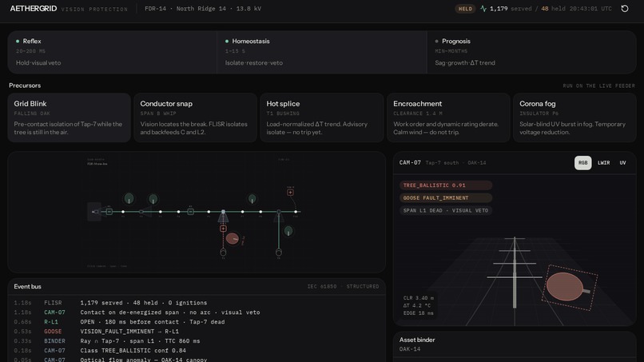This screenshot has width=644, height=362.
Task: Click the leftmost green tree on the feeder map
Action: tap(129, 198)
